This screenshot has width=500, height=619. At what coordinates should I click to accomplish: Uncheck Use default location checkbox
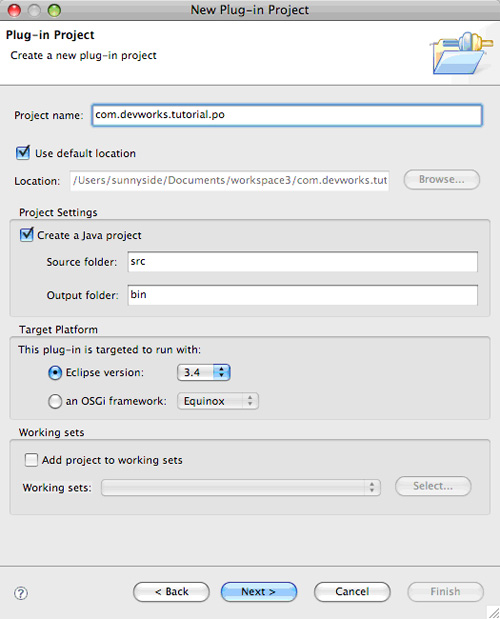point(23,153)
